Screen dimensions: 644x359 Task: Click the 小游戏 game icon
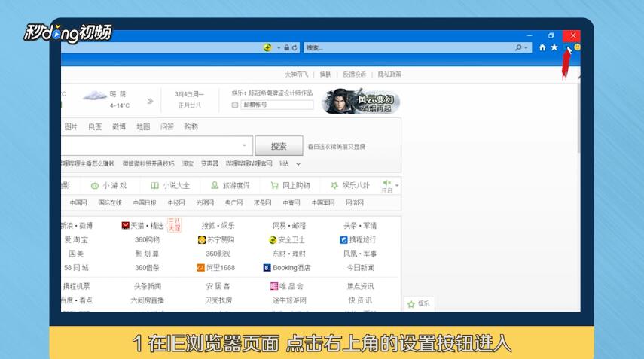point(95,186)
